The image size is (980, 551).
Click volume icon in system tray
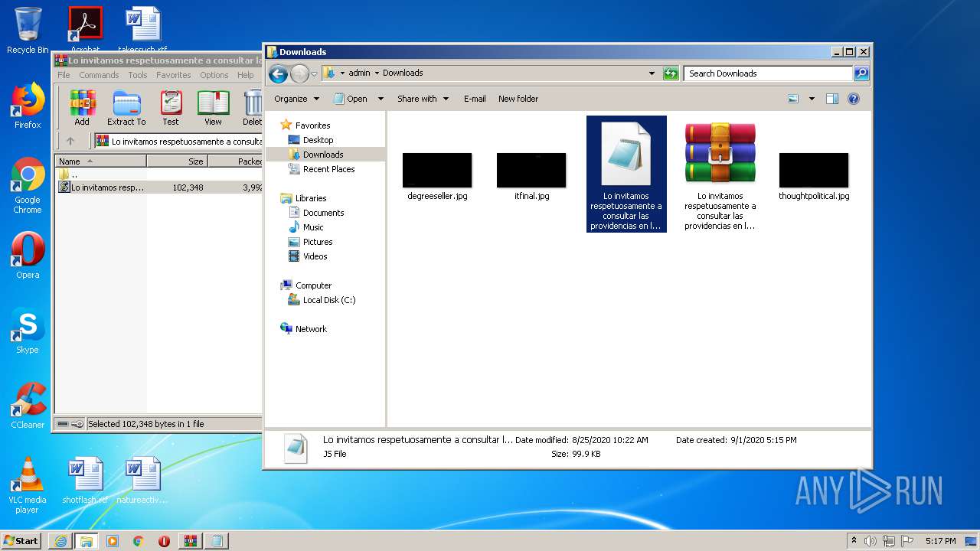pos(871,541)
